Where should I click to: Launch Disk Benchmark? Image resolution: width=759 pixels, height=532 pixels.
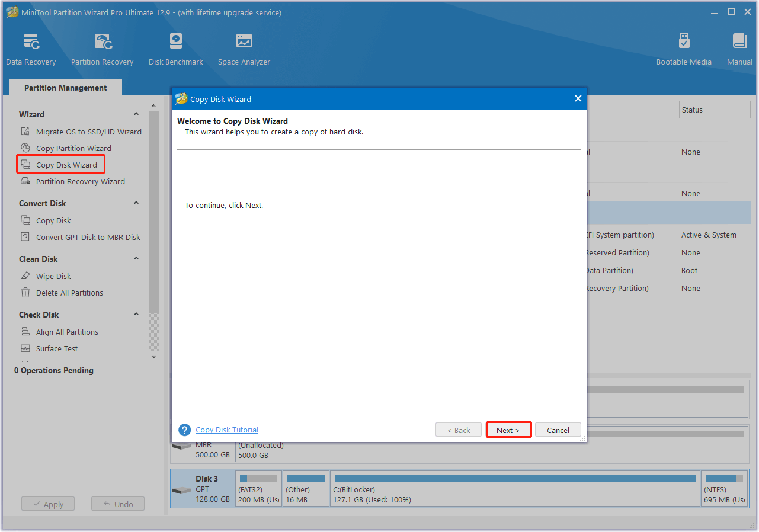tap(176, 49)
